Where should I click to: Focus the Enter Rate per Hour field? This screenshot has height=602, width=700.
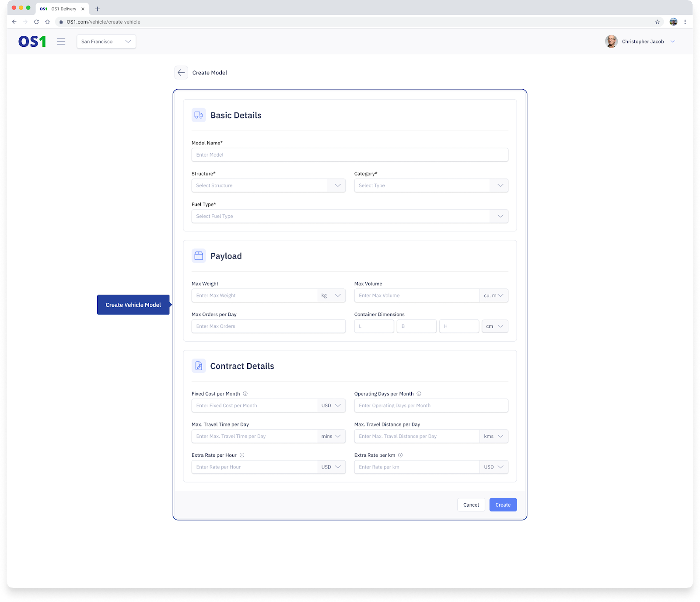point(254,467)
